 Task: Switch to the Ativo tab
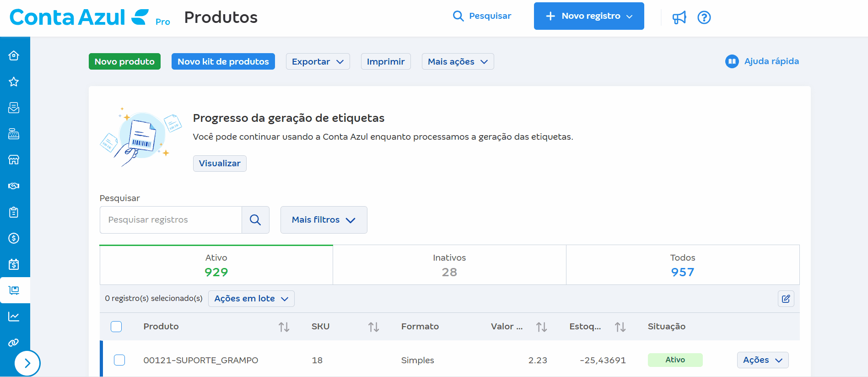216,265
